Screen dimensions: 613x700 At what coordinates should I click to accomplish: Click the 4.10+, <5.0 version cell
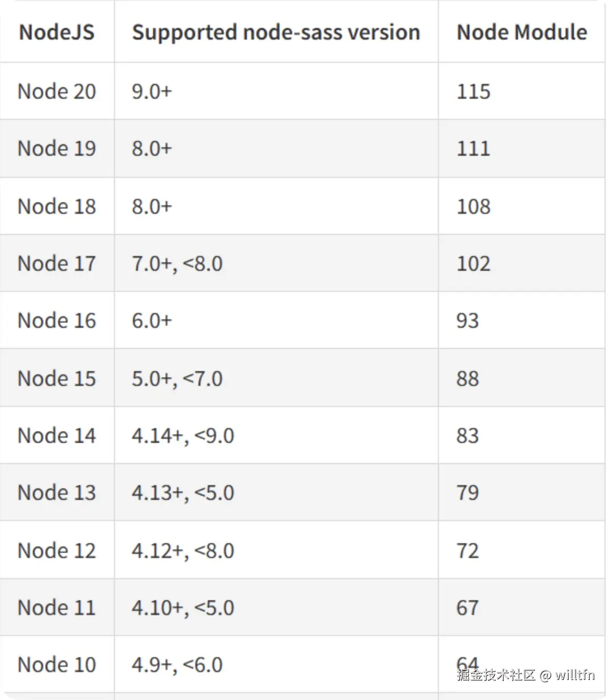[x=183, y=608]
